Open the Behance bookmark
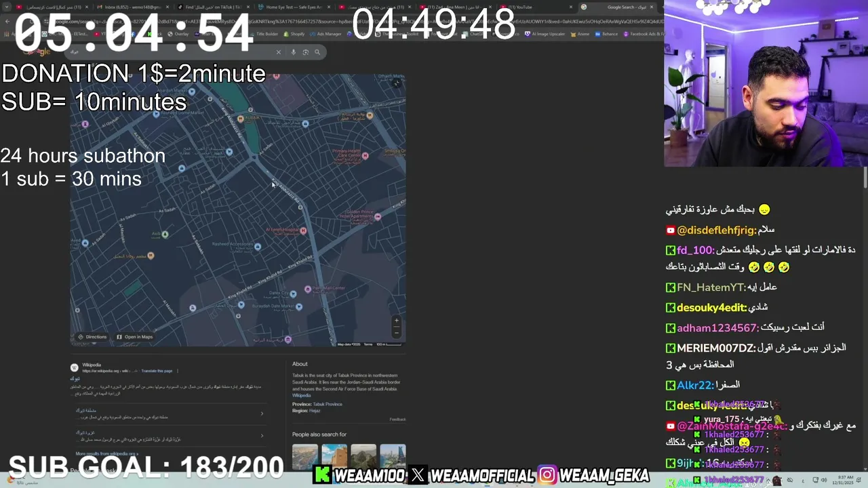 click(x=608, y=34)
